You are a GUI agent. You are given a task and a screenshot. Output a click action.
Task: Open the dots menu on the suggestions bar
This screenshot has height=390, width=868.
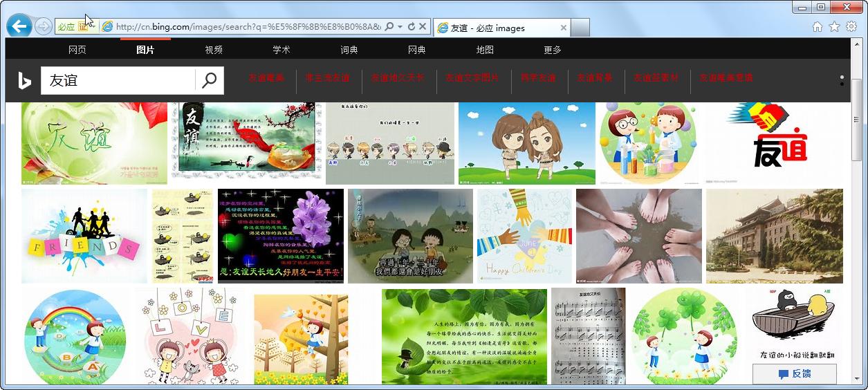(x=842, y=80)
